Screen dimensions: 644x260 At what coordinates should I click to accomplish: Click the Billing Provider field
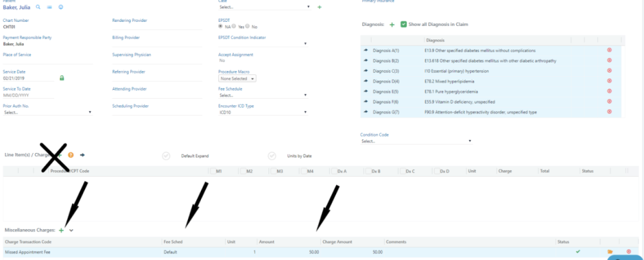[x=157, y=44]
